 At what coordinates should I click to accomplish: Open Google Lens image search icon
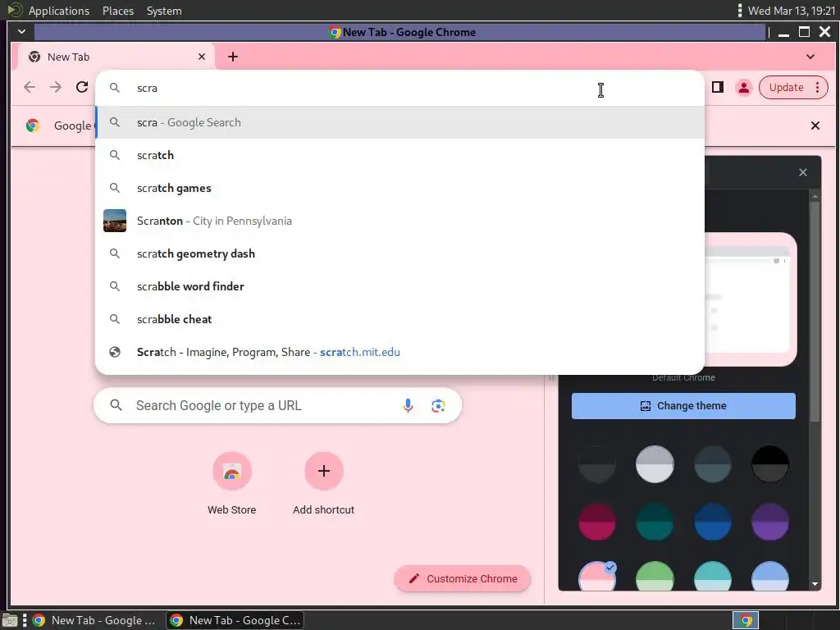point(438,405)
